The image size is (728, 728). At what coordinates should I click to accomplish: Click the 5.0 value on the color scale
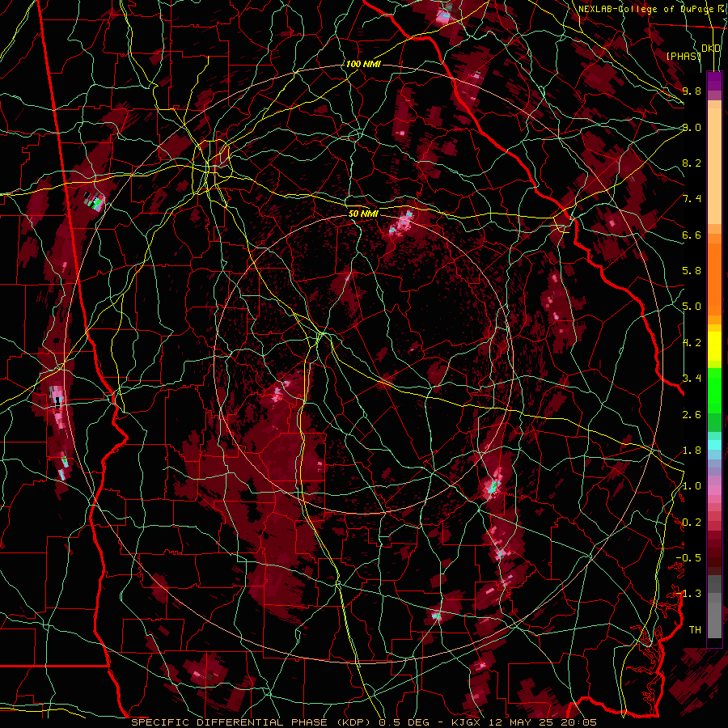point(692,307)
